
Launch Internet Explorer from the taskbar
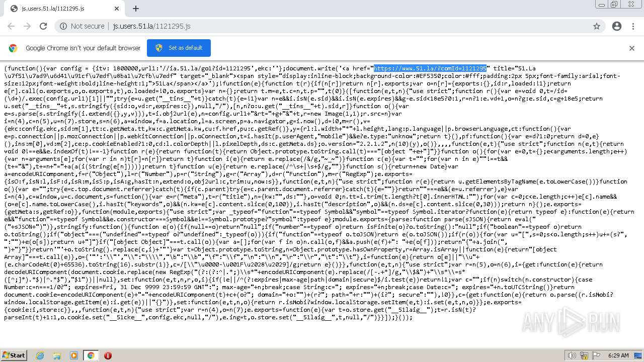[40, 355]
